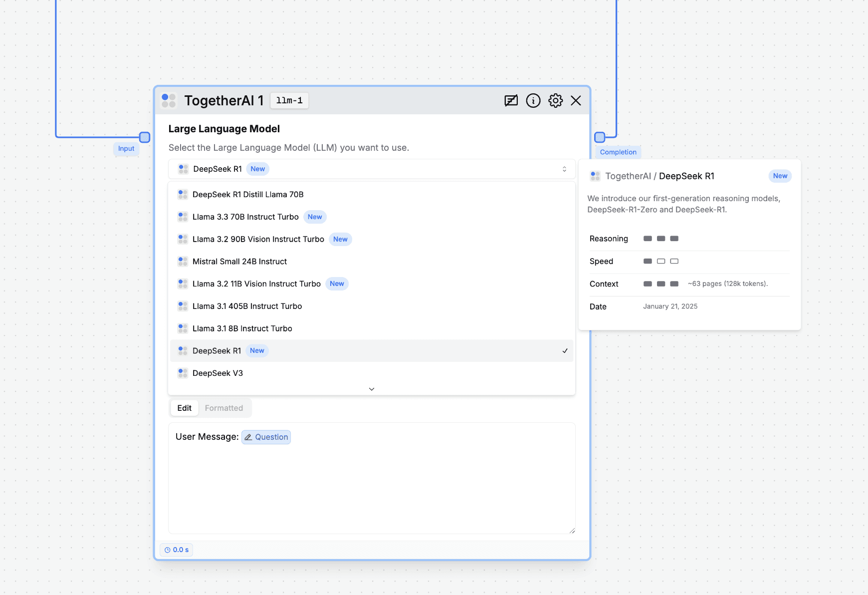Click the checkmark on the DeepSeek R1 row
Viewport: 868px width, 595px height.
point(565,351)
